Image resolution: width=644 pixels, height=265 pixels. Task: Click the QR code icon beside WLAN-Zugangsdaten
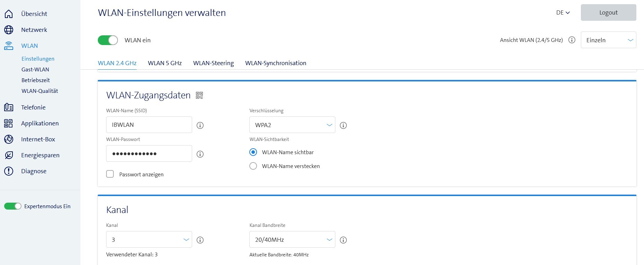tap(199, 95)
